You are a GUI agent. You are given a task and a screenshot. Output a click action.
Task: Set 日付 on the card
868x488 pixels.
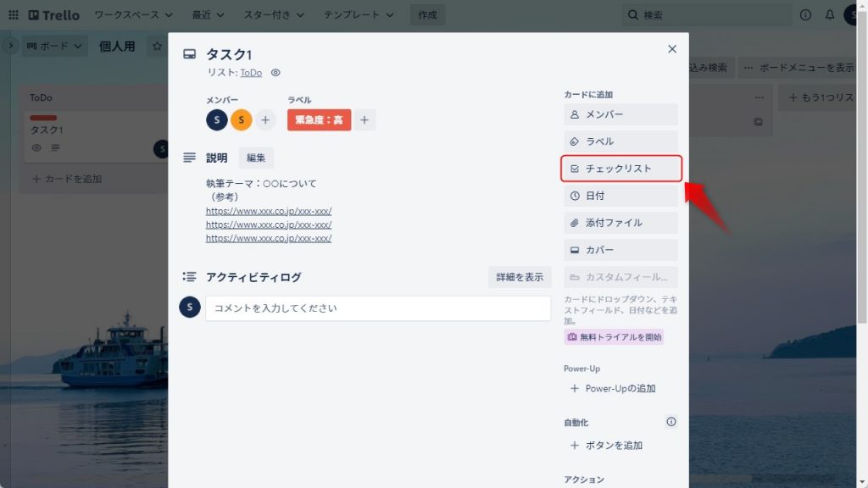point(620,196)
